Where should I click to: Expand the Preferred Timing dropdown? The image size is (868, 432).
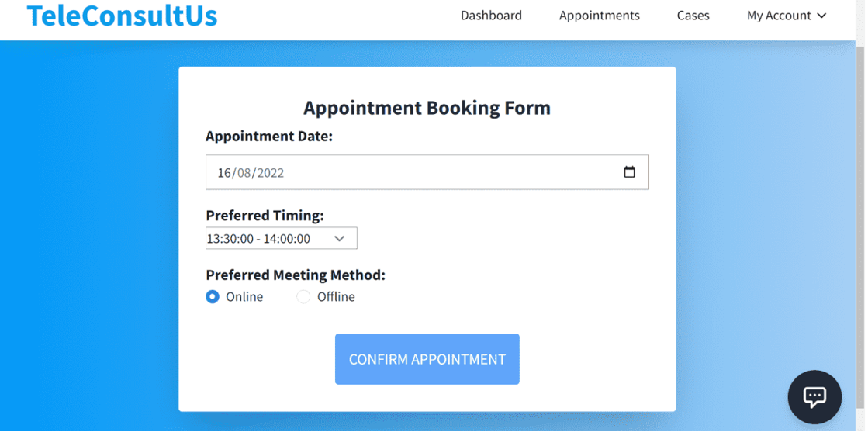pyautogui.click(x=282, y=238)
